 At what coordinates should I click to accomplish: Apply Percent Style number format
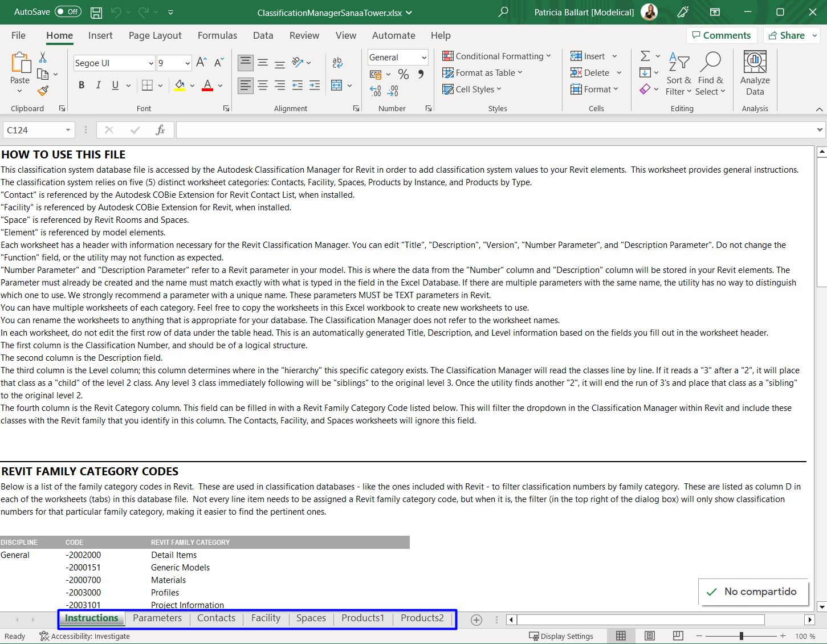(x=404, y=74)
